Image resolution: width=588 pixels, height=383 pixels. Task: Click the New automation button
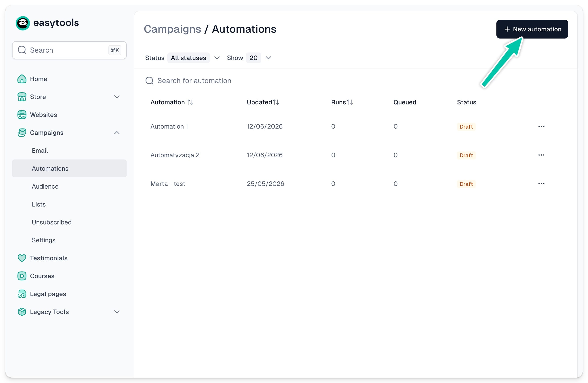[532, 29]
